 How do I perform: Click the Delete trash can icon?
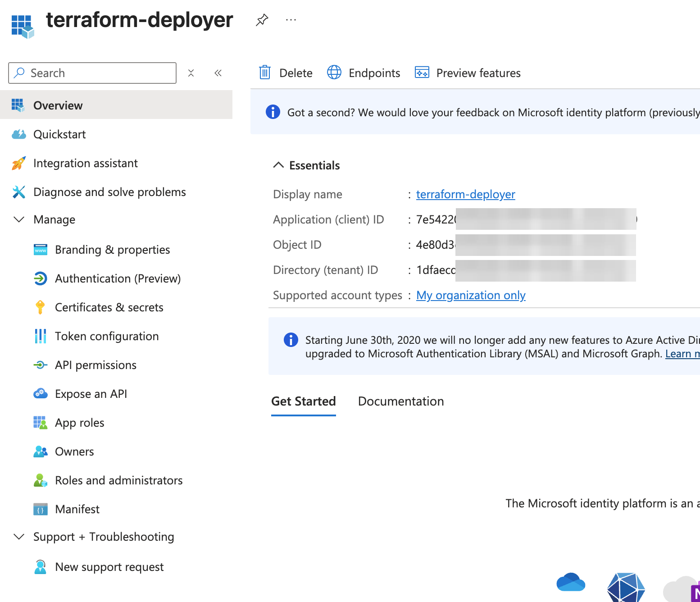pos(265,73)
